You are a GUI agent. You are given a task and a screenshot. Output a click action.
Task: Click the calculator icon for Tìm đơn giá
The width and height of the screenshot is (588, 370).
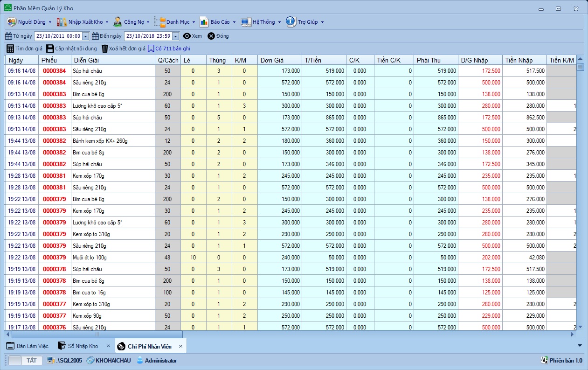10,49
